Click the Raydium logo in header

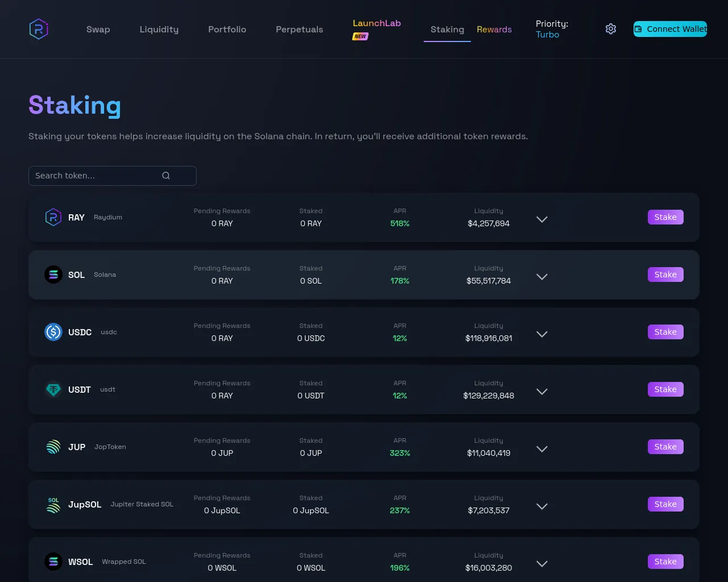pyautogui.click(x=39, y=29)
